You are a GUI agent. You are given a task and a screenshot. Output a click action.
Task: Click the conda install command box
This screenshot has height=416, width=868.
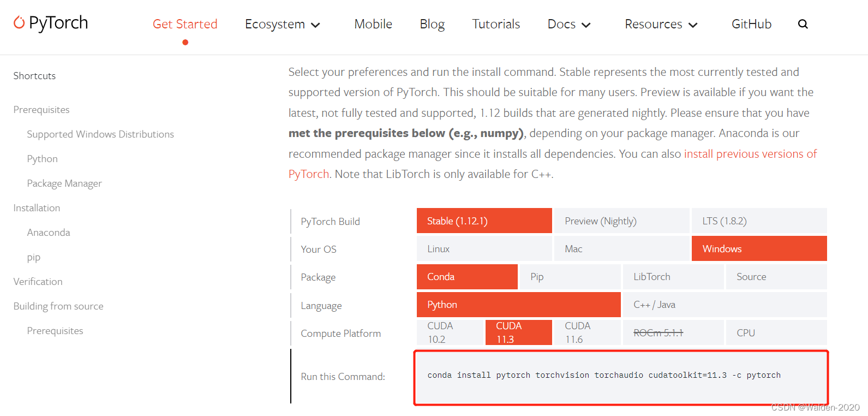tap(621, 378)
